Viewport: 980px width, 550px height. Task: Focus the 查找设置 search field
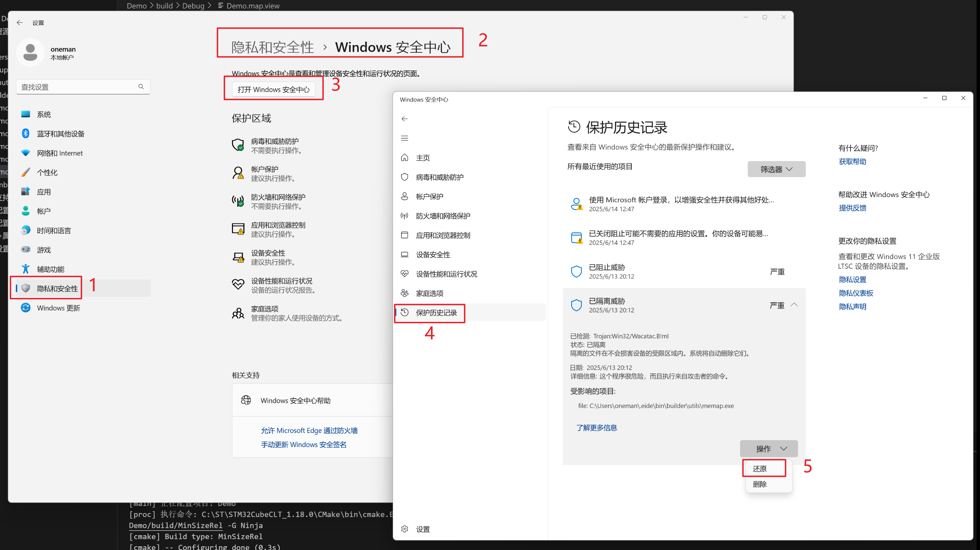tap(83, 87)
